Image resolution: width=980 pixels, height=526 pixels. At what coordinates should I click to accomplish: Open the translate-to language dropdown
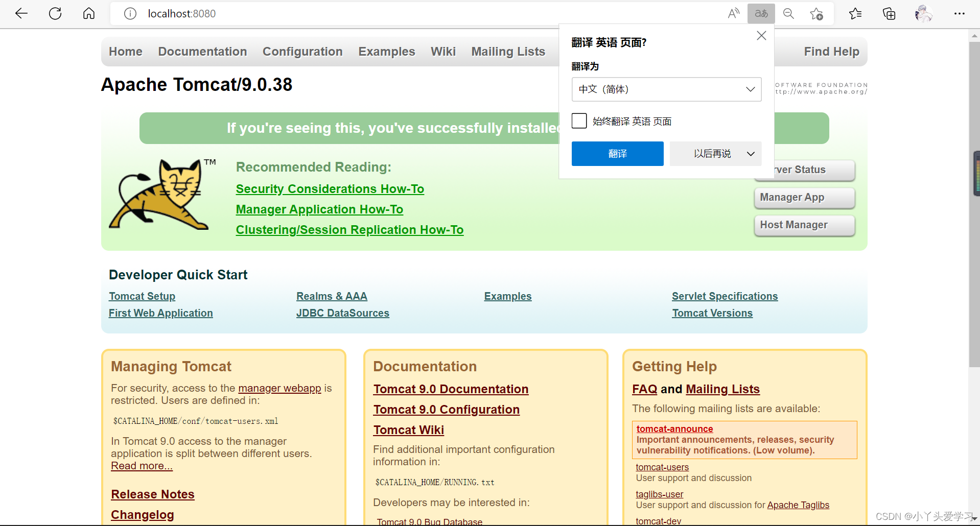(666, 89)
